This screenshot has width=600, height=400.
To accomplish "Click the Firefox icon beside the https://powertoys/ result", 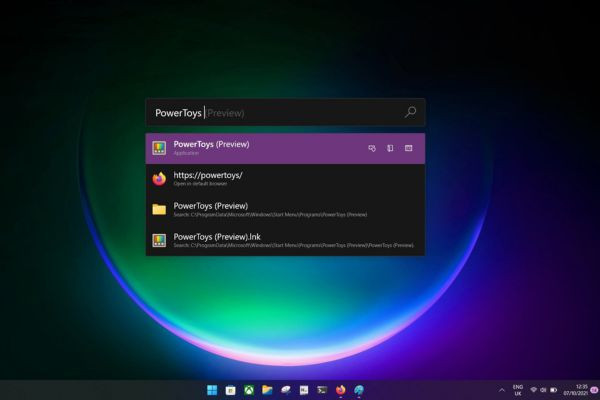I will click(x=159, y=179).
